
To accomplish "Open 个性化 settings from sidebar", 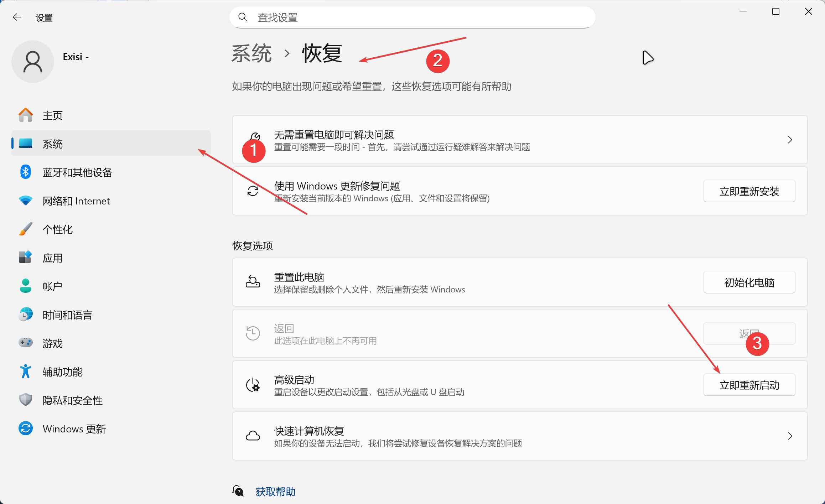I will pos(25,229).
